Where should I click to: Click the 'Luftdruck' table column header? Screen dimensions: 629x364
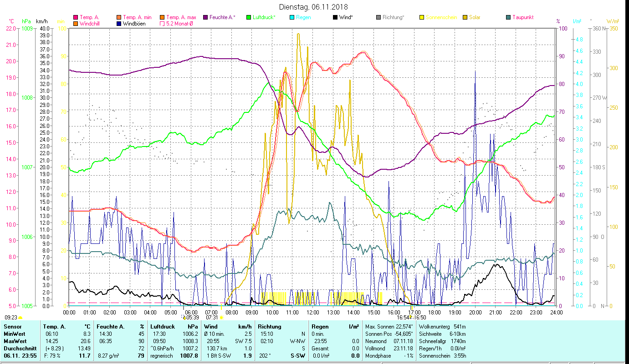click(163, 327)
